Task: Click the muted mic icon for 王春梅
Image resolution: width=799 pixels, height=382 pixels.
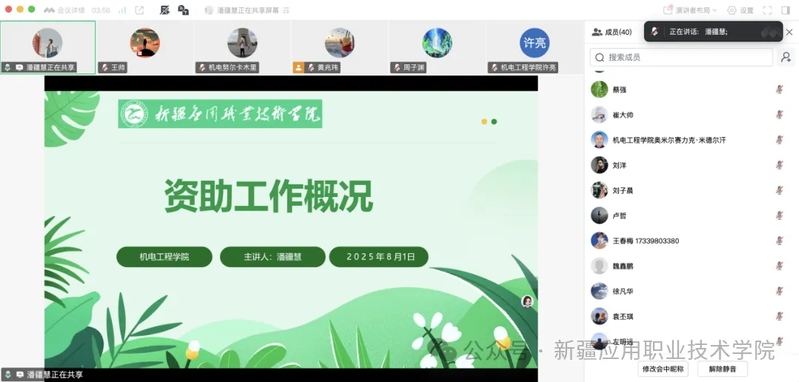Action: click(x=779, y=241)
